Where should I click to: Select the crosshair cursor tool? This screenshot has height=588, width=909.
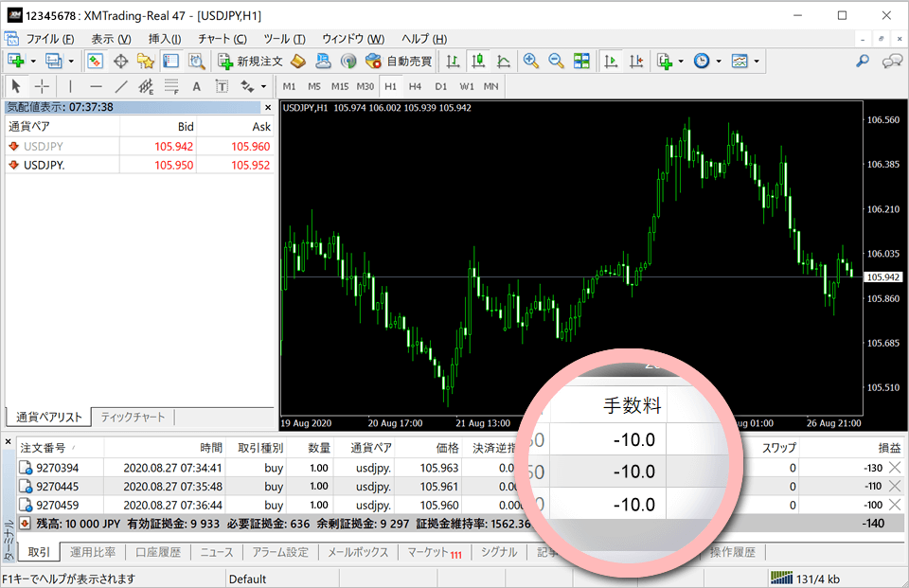tap(42, 86)
